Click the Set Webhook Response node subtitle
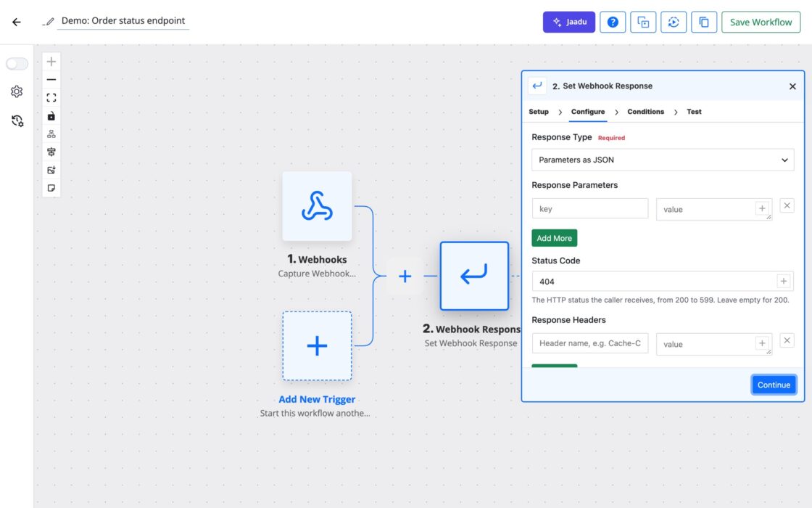812x508 pixels. pos(471,343)
